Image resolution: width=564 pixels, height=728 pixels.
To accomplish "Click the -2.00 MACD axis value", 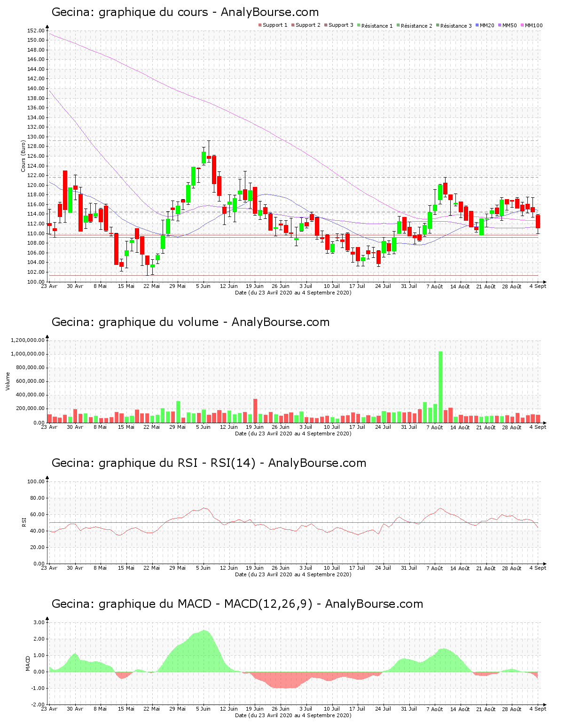I will (x=39, y=705).
